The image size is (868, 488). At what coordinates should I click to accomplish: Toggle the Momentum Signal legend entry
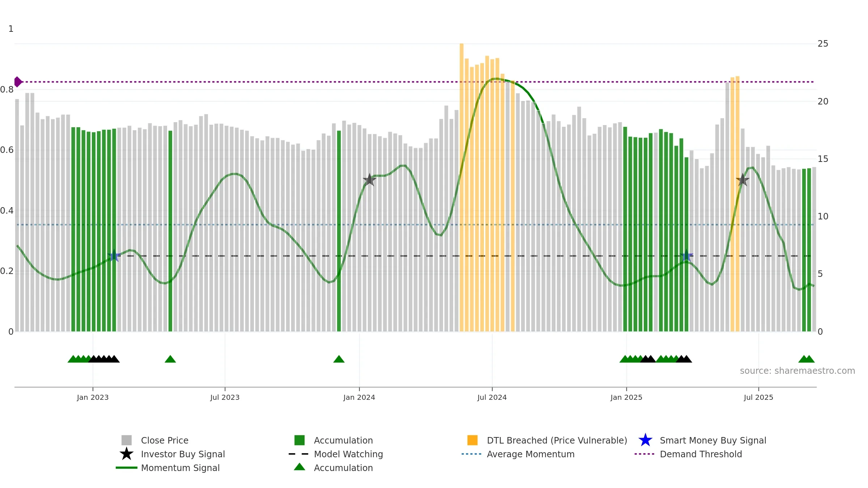(168, 468)
